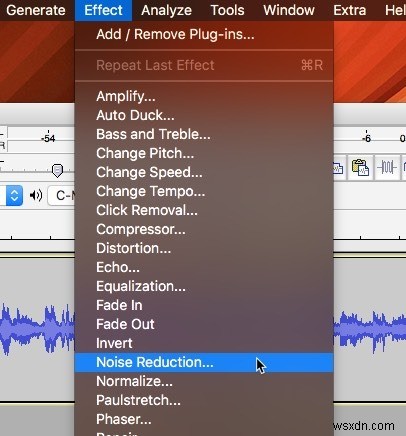Apply the Fade In effect

pyautogui.click(x=204, y=305)
